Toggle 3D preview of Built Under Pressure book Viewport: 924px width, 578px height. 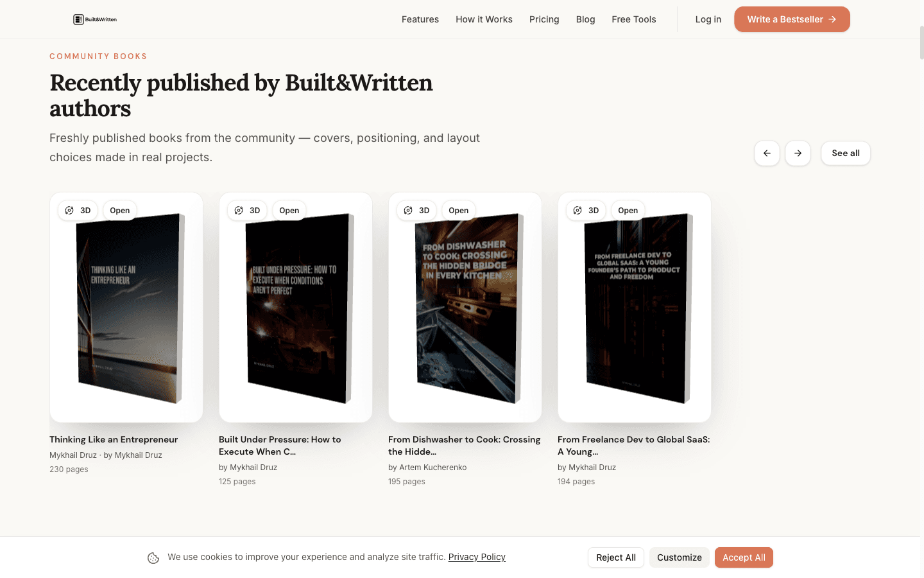click(x=246, y=210)
